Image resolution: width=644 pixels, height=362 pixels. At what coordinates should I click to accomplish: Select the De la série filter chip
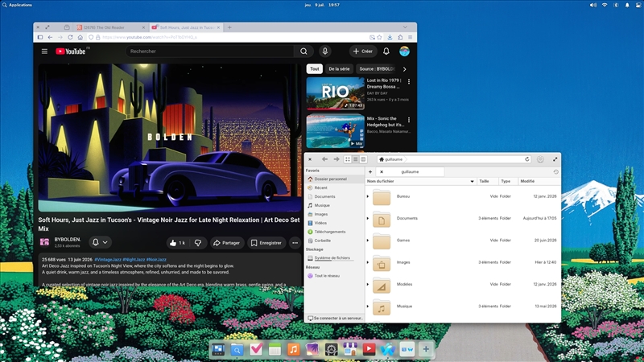[339, 69]
